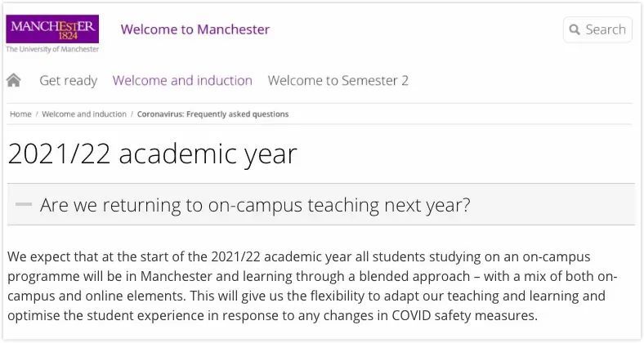Click the Coronavirus: Frequently asked questions breadcrumb

212,114
